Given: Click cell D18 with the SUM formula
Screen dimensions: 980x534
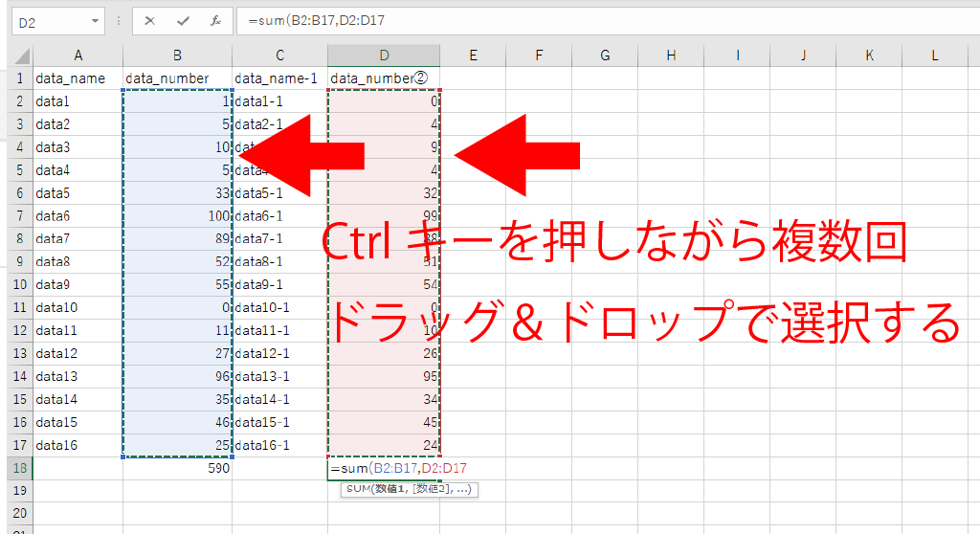Looking at the screenshot, I should (384, 468).
